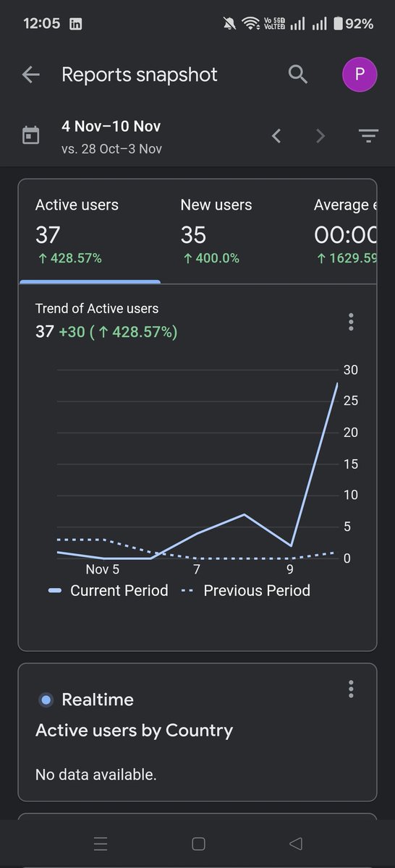The width and height of the screenshot is (395, 868).
Task: Open trend chart three-dot menu
Action: pyautogui.click(x=351, y=322)
